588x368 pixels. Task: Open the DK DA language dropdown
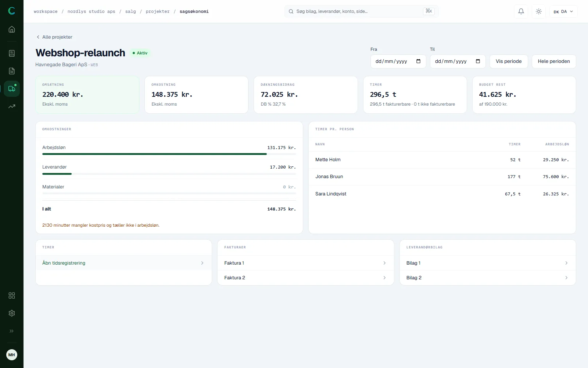(563, 11)
